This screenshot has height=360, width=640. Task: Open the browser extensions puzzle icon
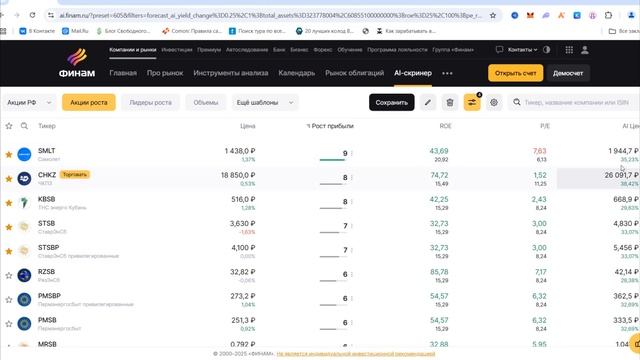(x=608, y=15)
